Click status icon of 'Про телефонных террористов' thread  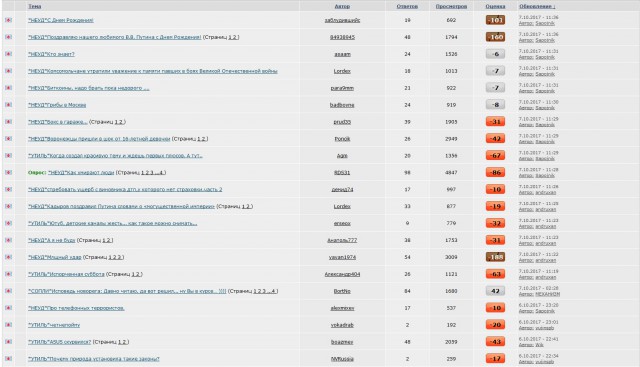[x=8, y=308]
